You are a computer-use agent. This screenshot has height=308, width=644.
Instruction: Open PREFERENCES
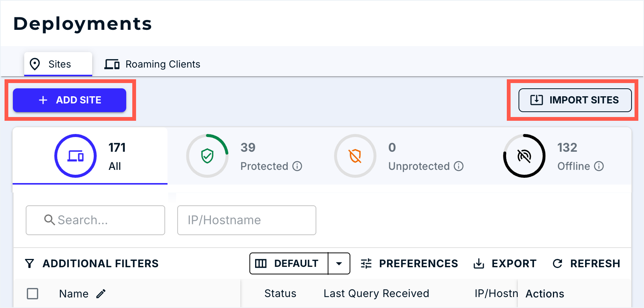409,263
